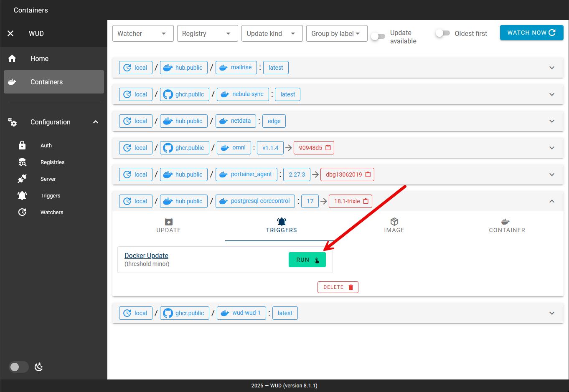The image size is (569, 392).
Task: Click the portainer_agent container name chip
Action: pyautogui.click(x=246, y=175)
